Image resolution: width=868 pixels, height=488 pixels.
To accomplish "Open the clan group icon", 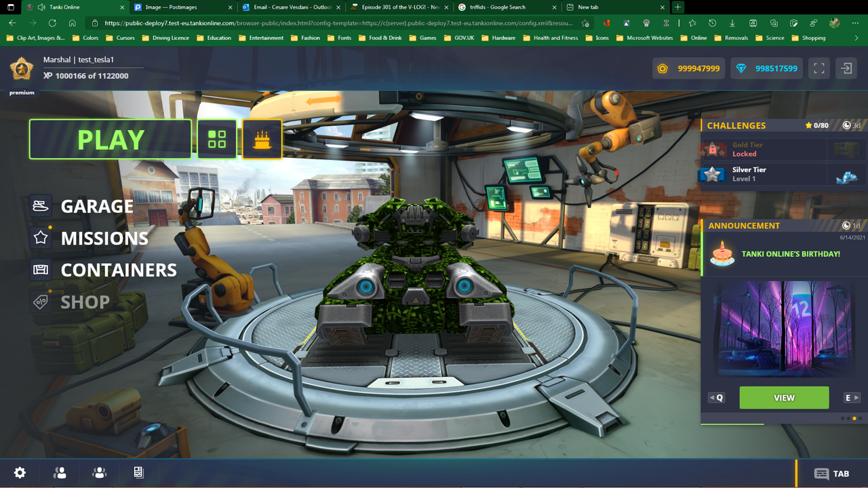I will (99, 473).
